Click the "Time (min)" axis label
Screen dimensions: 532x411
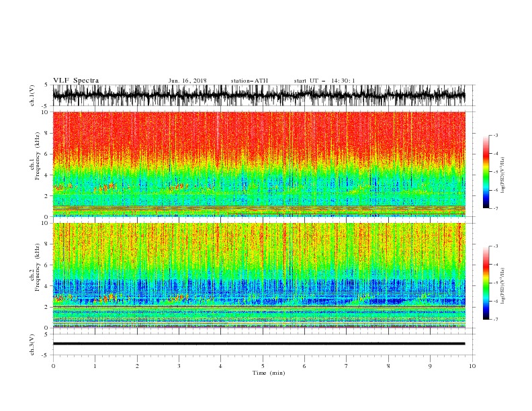tap(269, 373)
